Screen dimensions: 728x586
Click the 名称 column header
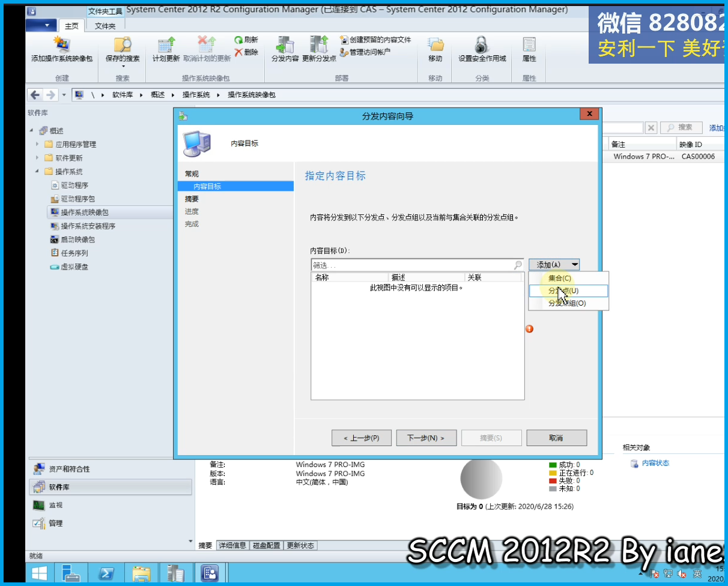(350, 277)
